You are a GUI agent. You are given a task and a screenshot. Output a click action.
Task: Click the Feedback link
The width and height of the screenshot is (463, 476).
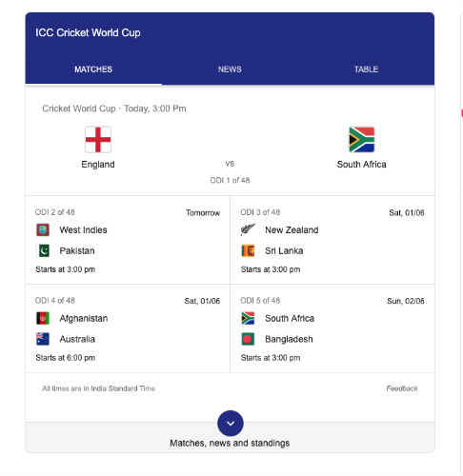point(402,388)
